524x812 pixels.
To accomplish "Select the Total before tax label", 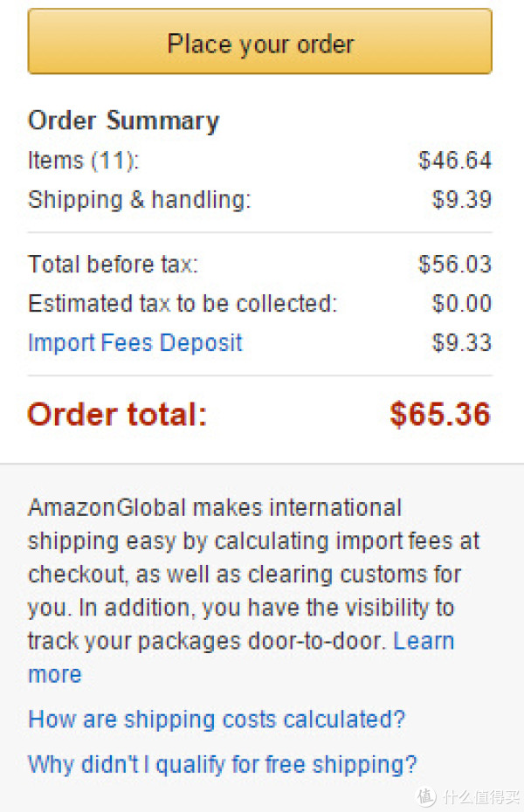I will tap(113, 264).
